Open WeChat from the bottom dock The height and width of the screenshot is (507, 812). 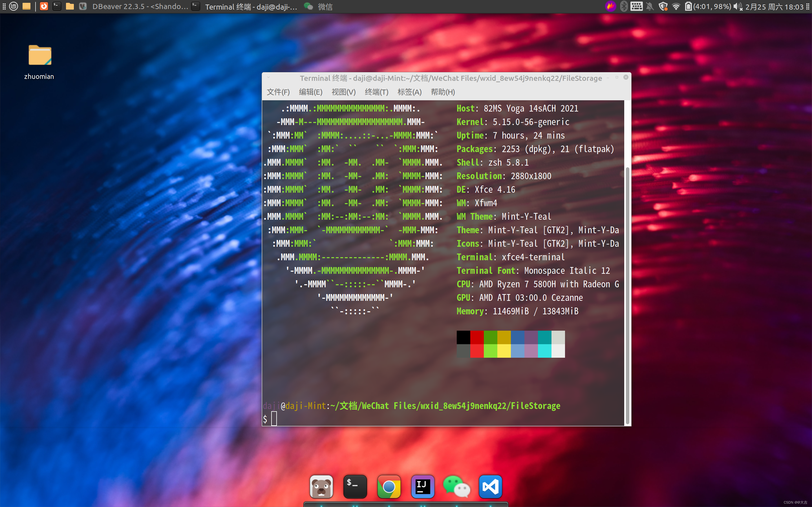tap(456, 486)
